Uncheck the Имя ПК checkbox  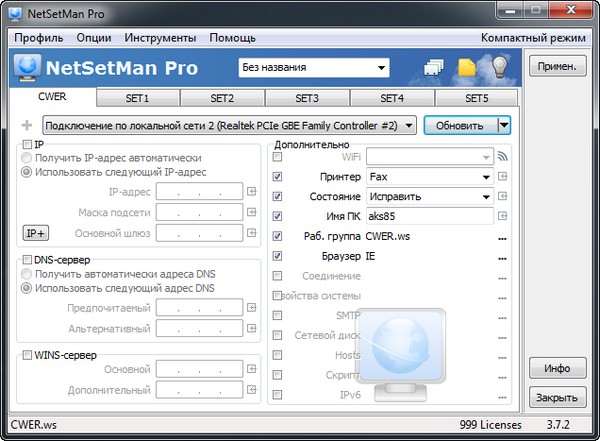[277, 216]
